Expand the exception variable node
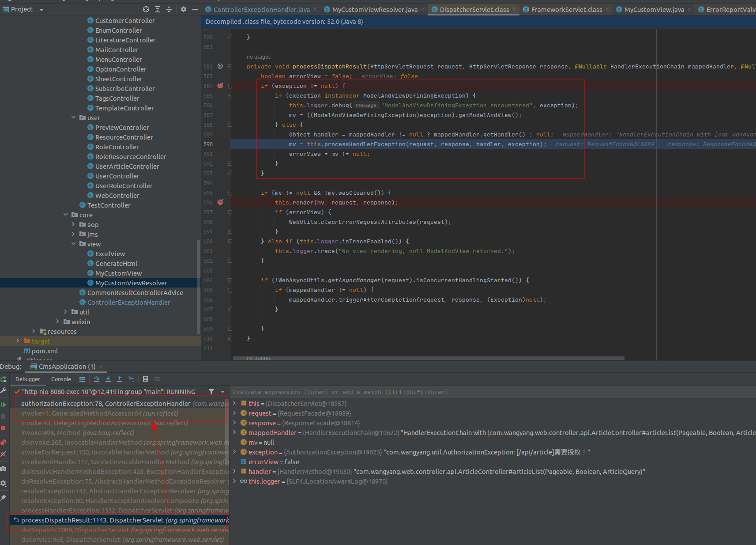The image size is (756, 545). pos(235,452)
